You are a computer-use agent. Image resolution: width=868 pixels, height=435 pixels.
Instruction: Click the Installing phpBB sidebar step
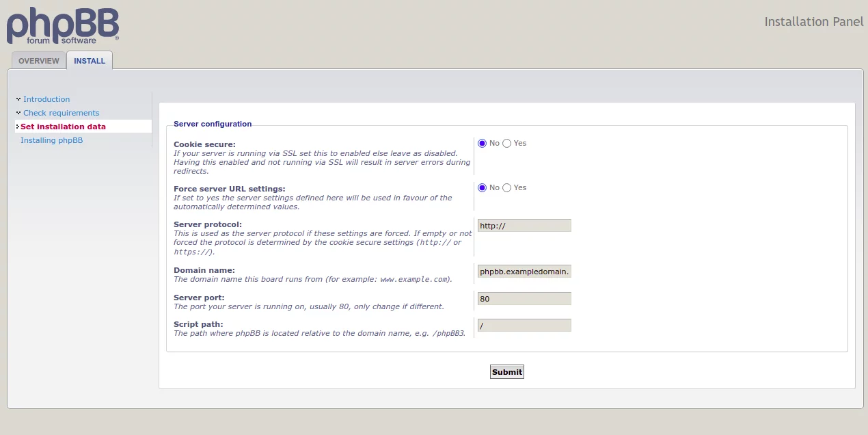point(51,140)
